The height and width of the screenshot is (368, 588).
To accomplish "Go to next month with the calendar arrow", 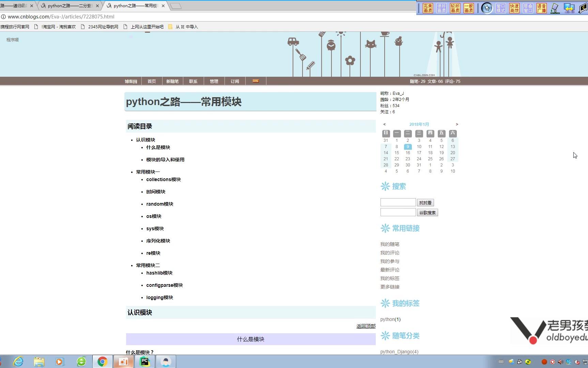I will [457, 124].
